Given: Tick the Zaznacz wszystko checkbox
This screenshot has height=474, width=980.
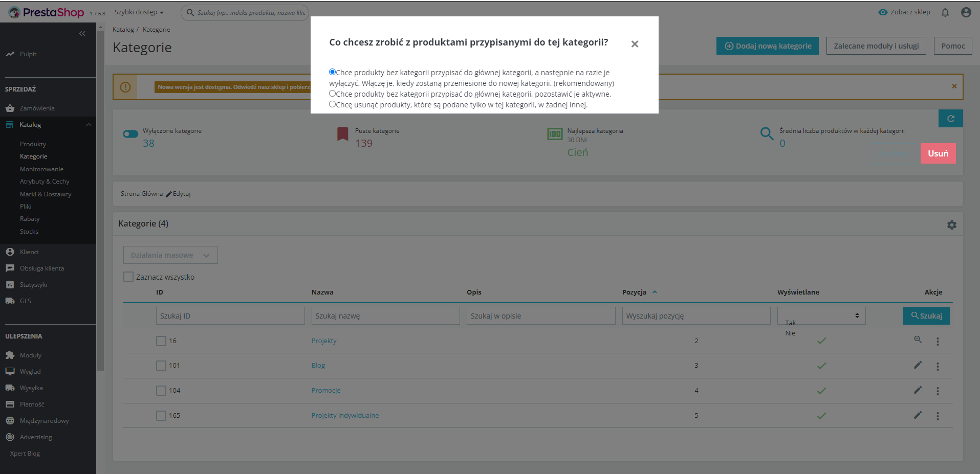Looking at the screenshot, I should [128, 277].
